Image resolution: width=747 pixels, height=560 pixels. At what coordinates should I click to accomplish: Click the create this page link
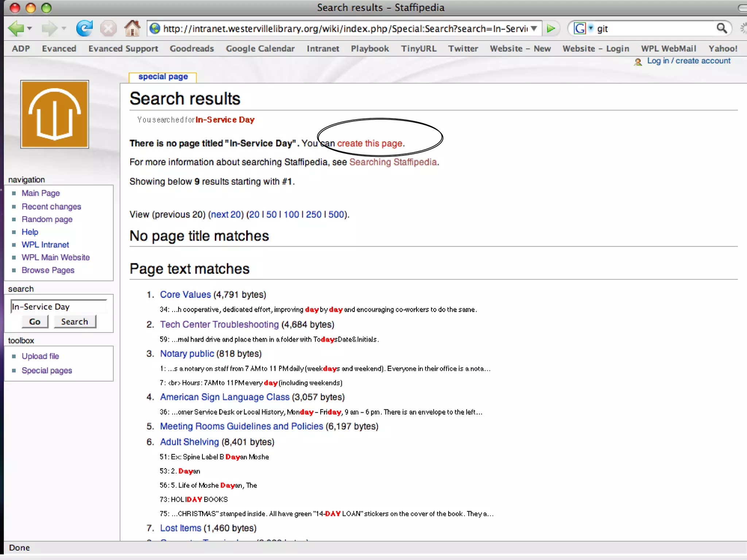pyautogui.click(x=370, y=143)
